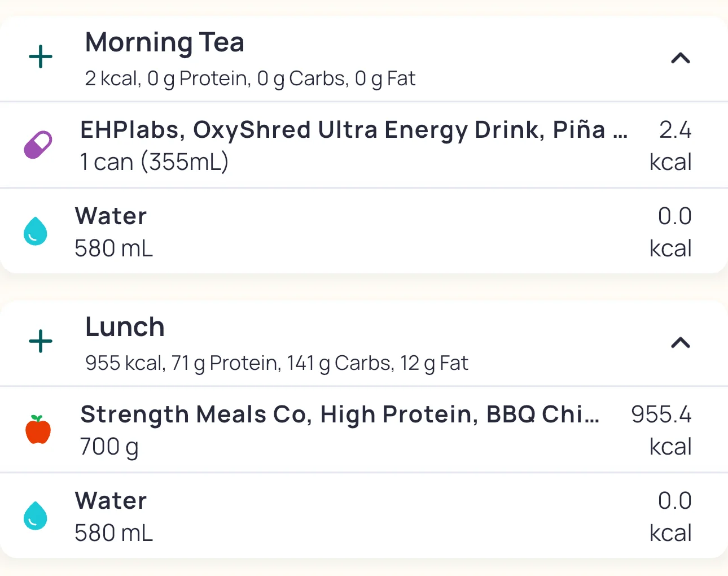Tap the 700 g serving amount
728x576 pixels.
(x=109, y=447)
